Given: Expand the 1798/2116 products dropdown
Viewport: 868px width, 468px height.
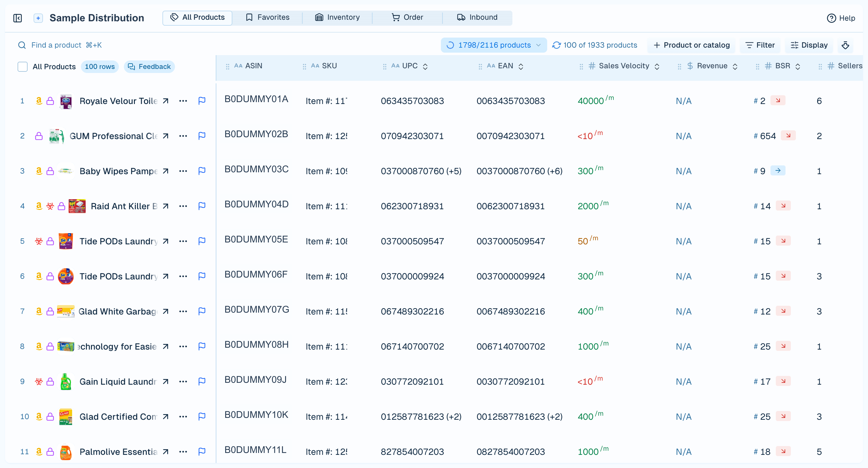Looking at the screenshot, I should click(494, 45).
